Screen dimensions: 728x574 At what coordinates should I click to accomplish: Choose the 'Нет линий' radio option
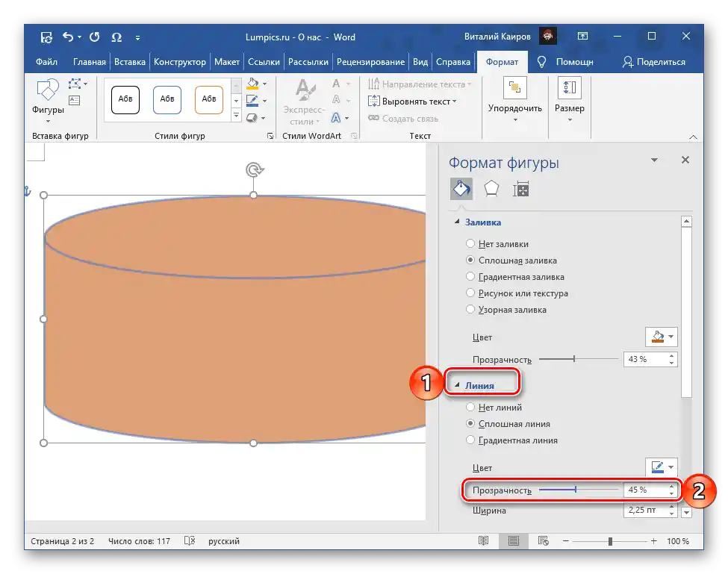[470, 408]
